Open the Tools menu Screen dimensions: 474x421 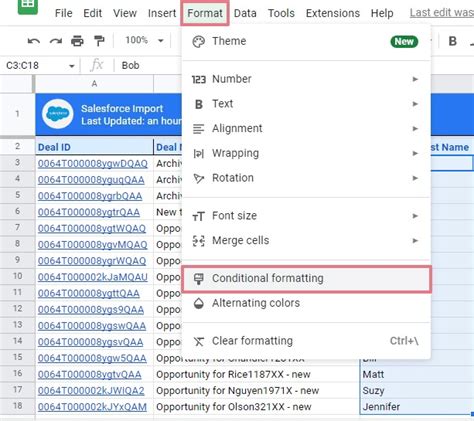(x=281, y=13)
